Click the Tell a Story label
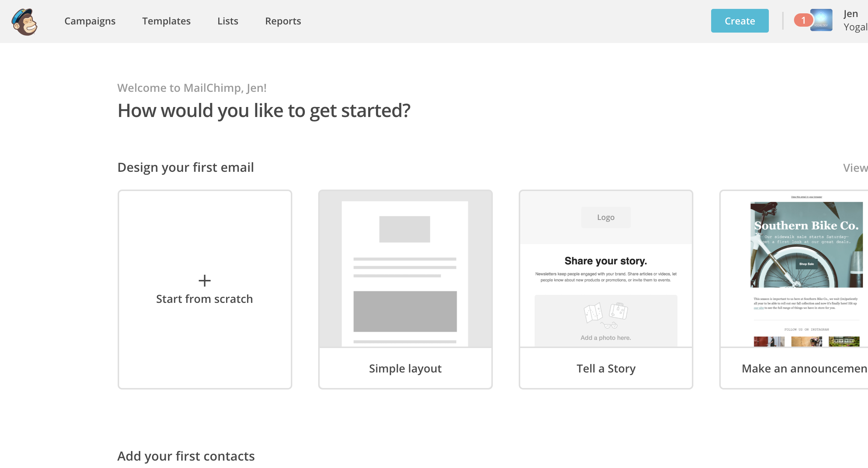The height and width of the screenshot is (468, 868). tap(606, 368)
